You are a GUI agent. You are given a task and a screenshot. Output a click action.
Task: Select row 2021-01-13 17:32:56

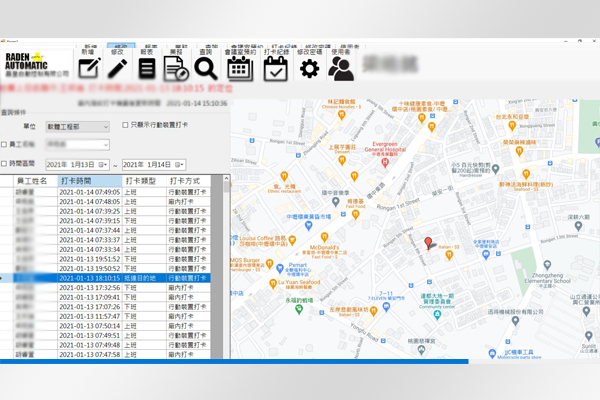coord(105,288)
